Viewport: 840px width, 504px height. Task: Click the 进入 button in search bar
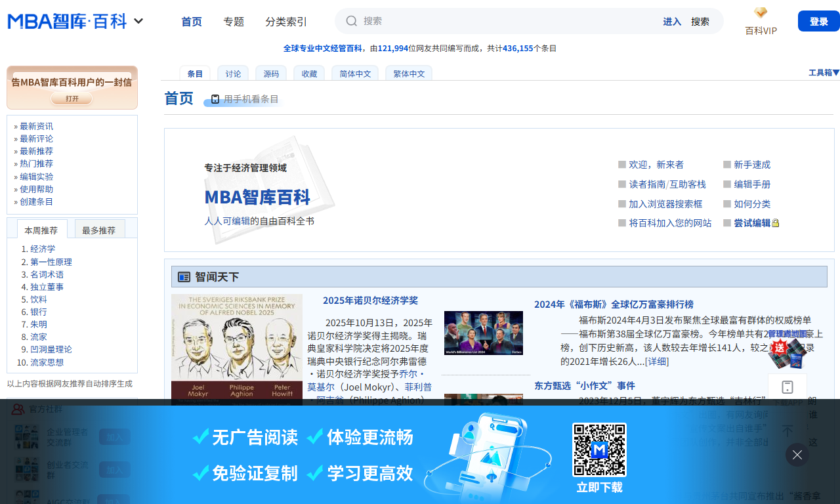pos(672,22)
